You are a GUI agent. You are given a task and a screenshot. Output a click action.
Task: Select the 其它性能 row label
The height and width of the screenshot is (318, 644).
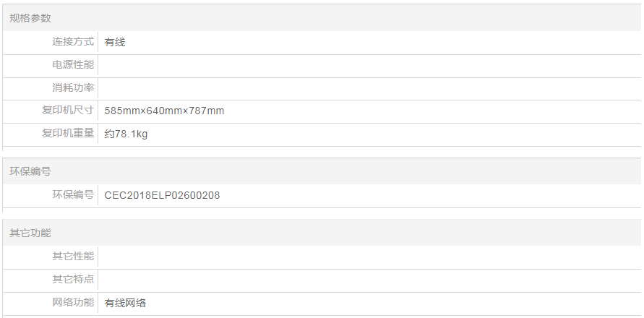point(72,257)
